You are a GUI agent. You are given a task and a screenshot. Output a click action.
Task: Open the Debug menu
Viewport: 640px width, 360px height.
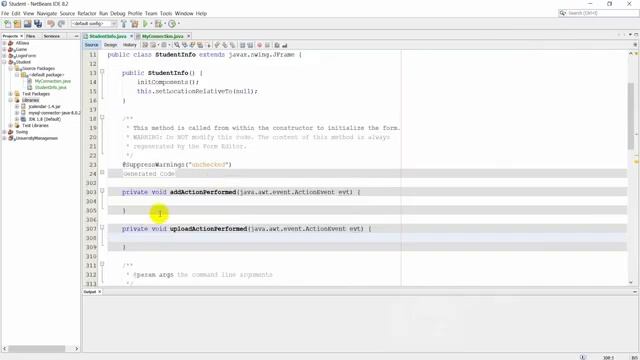point(118,13)
